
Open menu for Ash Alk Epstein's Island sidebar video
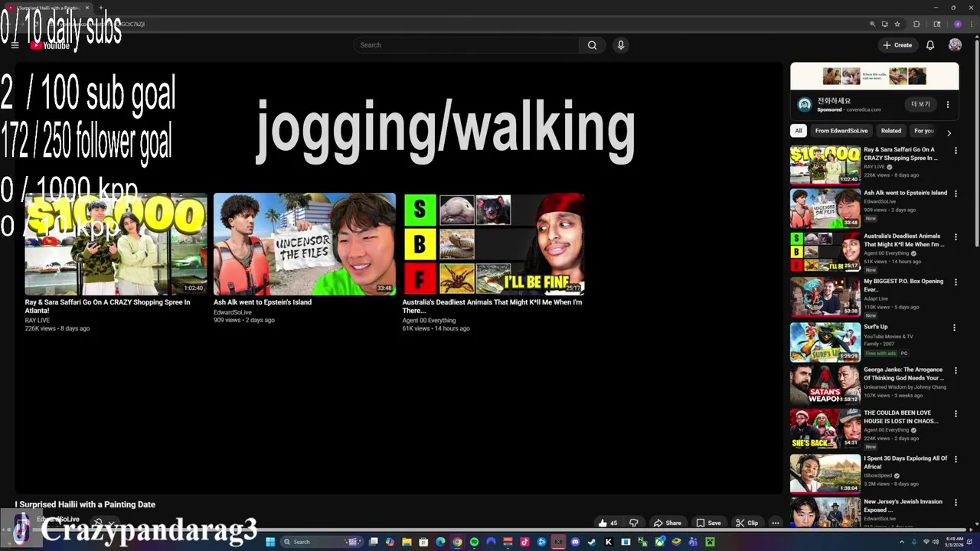point(955,194)
